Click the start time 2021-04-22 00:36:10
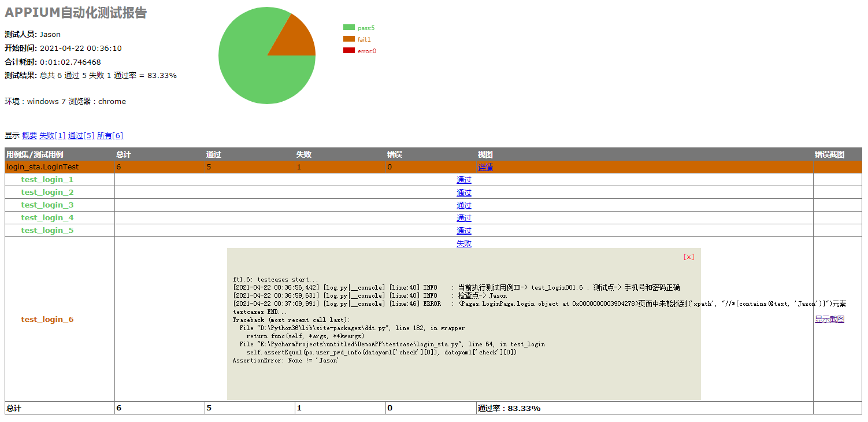Viewport: 868px width, 422px height. click(81, 48)
